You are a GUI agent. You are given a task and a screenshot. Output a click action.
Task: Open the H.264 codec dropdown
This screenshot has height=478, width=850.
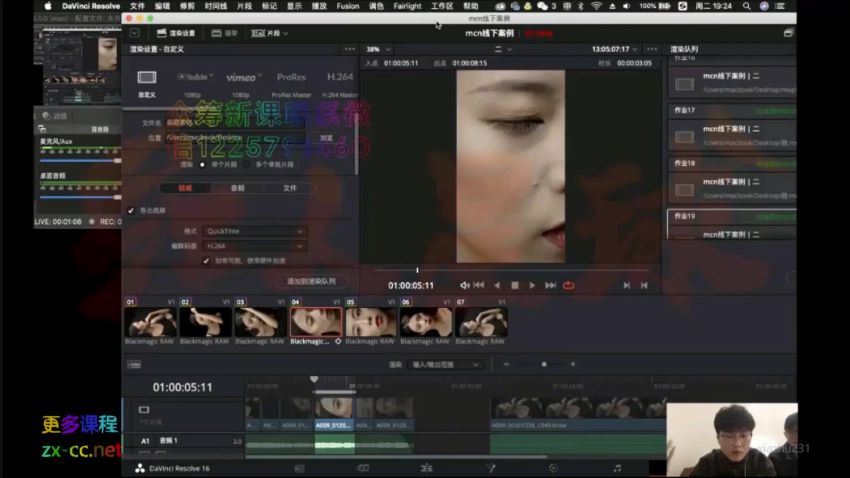click(x=255, y=246)
